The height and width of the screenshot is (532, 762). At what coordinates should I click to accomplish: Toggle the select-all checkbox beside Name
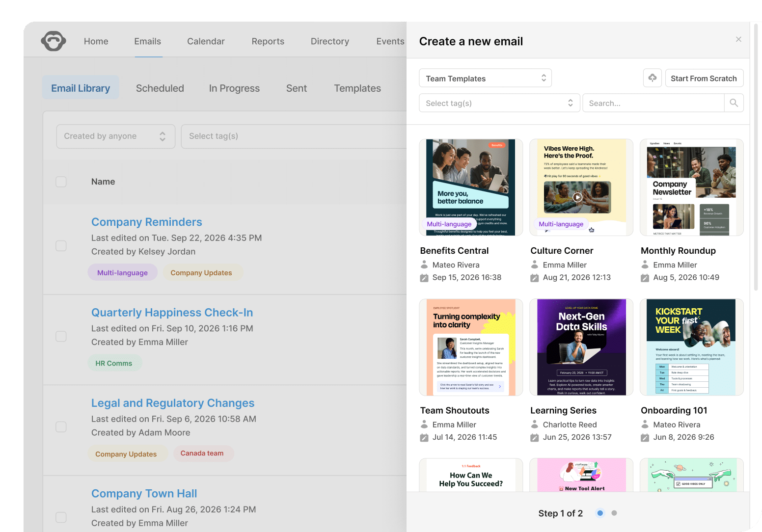61,182
